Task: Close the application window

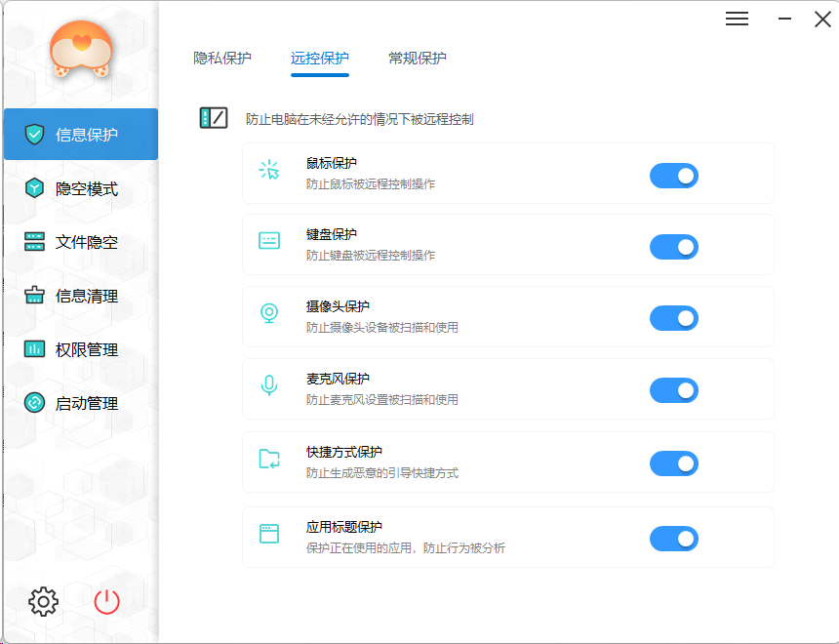Action: pyautogui.click(x=822, y=20)
